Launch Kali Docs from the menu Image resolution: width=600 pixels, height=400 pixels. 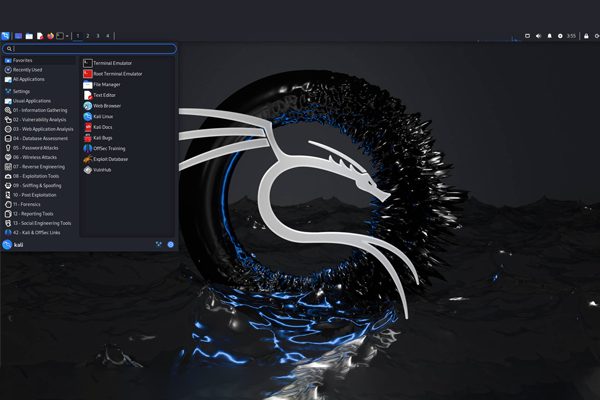click(105, 127)
